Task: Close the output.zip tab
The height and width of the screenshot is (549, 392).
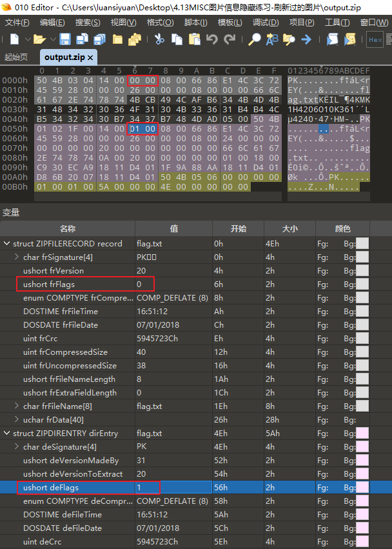Action: click(x=90, y=57)
